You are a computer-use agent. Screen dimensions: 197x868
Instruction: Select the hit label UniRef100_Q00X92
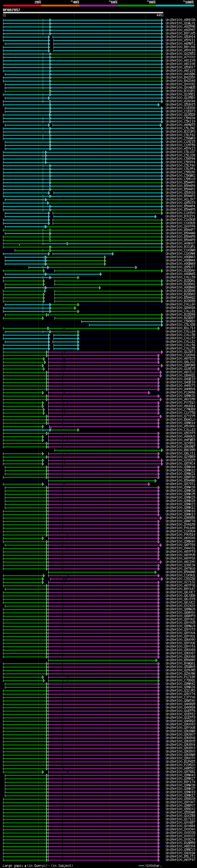[180, 84]
